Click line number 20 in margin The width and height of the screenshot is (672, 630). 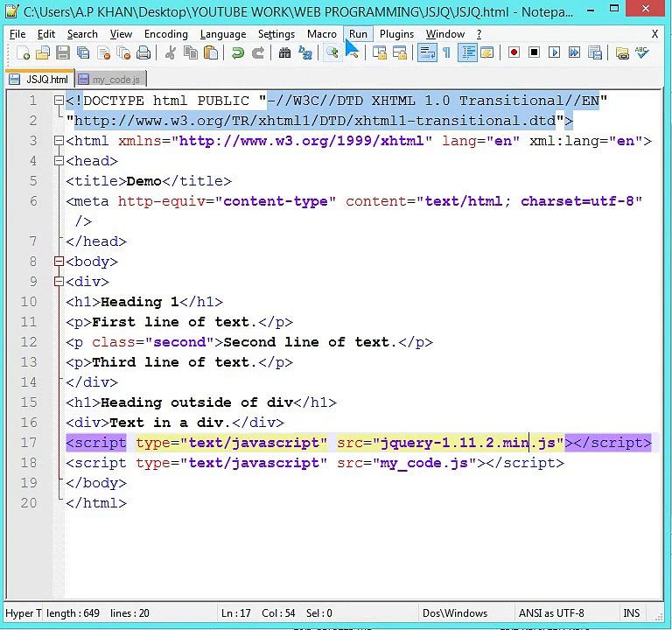[x=29, y=503]
